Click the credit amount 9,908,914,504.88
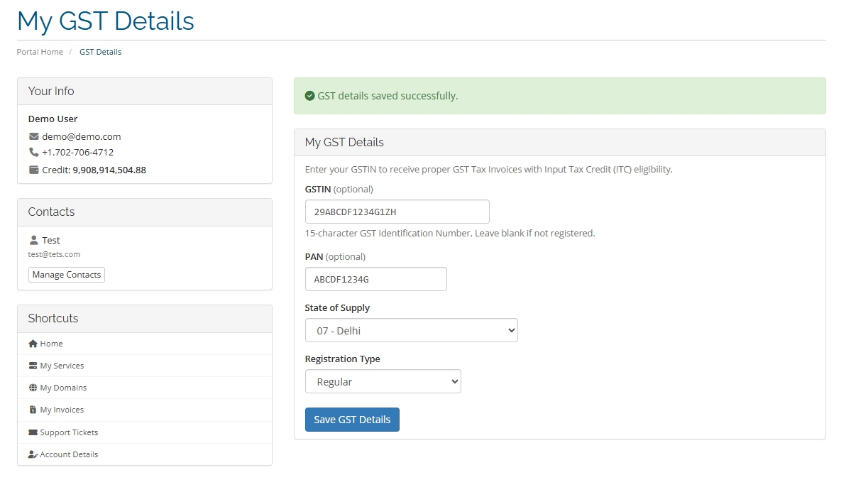Viewport: 868px width, 497px height. pos(109,170)
